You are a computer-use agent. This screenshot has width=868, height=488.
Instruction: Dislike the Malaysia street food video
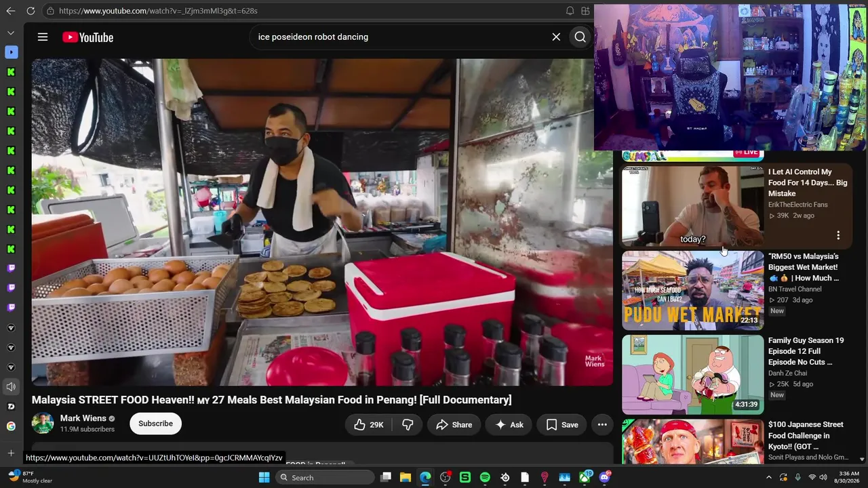click(408, 424)
